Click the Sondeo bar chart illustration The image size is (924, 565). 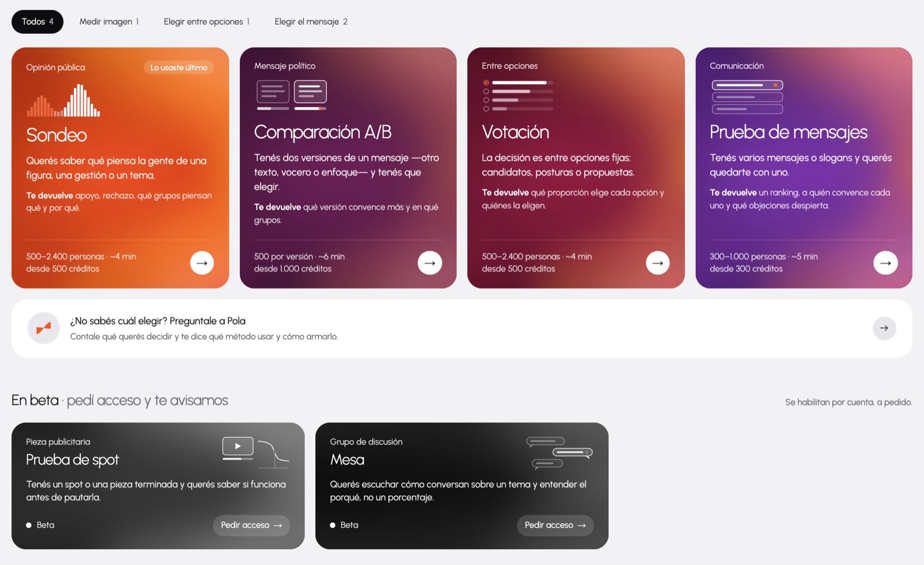point(64,100)
